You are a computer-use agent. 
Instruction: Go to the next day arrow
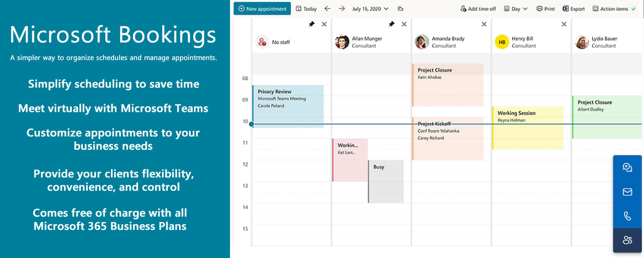tap(342, 9)
